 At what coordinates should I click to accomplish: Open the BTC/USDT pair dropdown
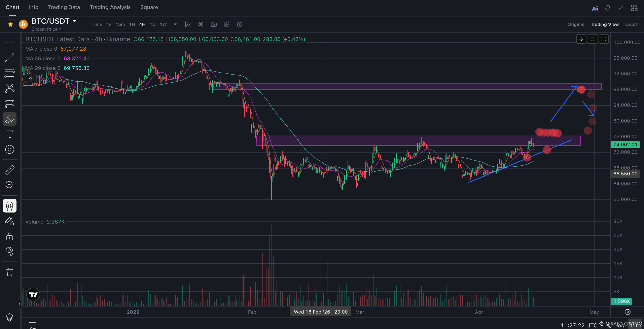74,21
